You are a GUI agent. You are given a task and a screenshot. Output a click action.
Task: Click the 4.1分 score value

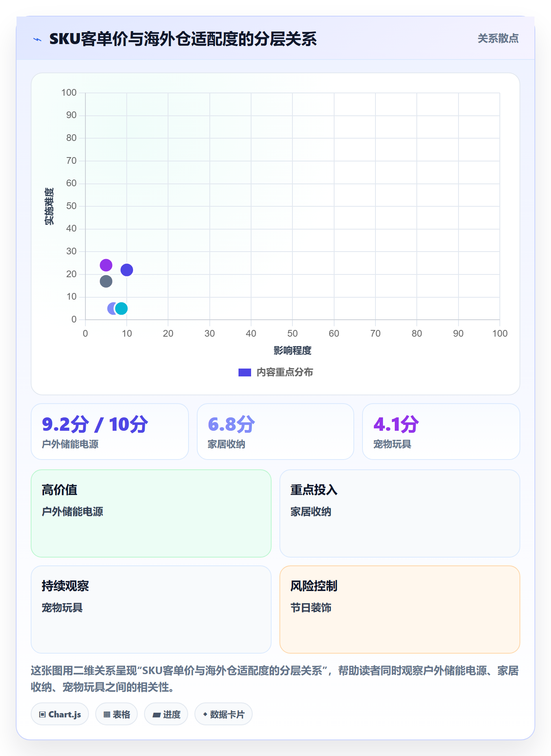point(396,424)
